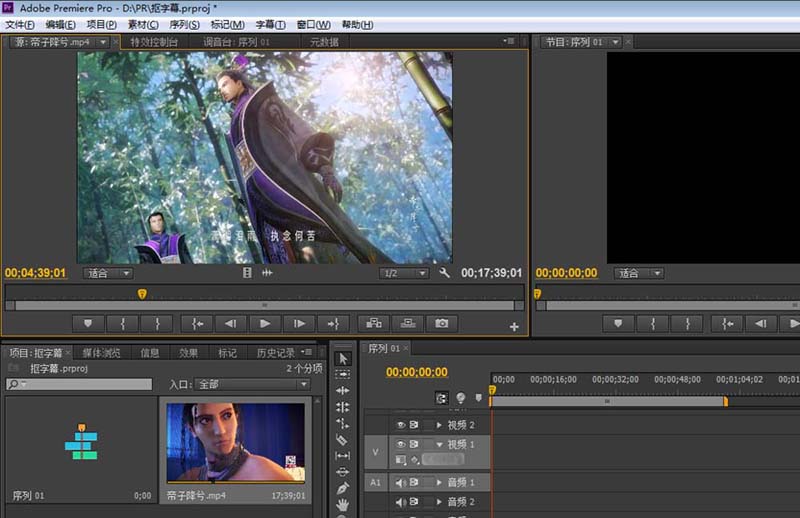Mark Out point in Source monitor
The image size is (800, 518).
157,324
